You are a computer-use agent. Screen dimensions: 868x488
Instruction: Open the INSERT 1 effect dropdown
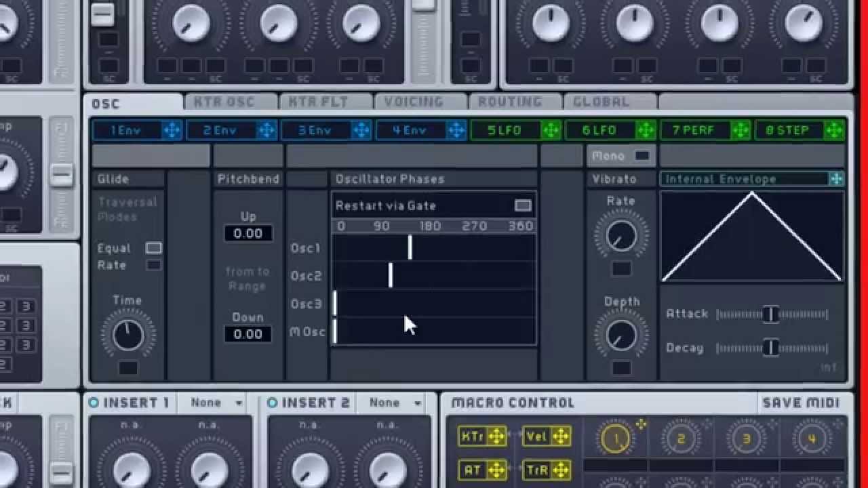click(x=216, y=403)
